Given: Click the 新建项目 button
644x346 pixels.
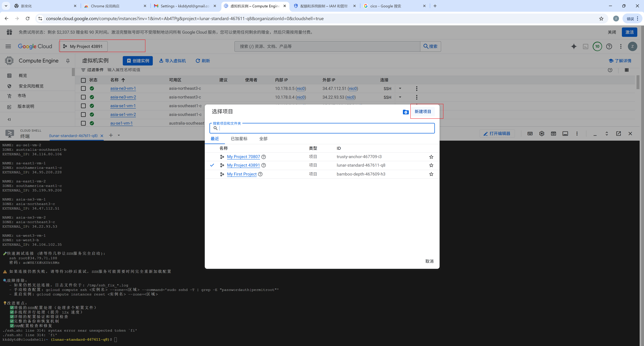Looking at the screenshot, I should tap(423, 112).
